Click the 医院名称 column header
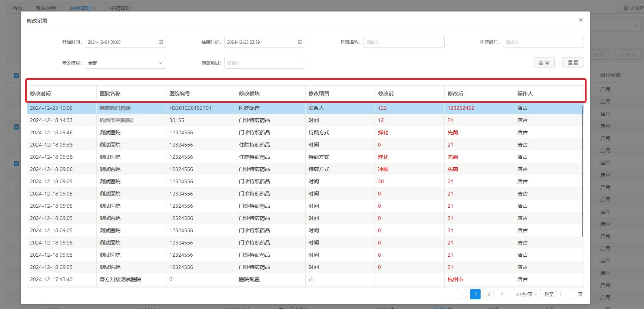 click(131, 93)
